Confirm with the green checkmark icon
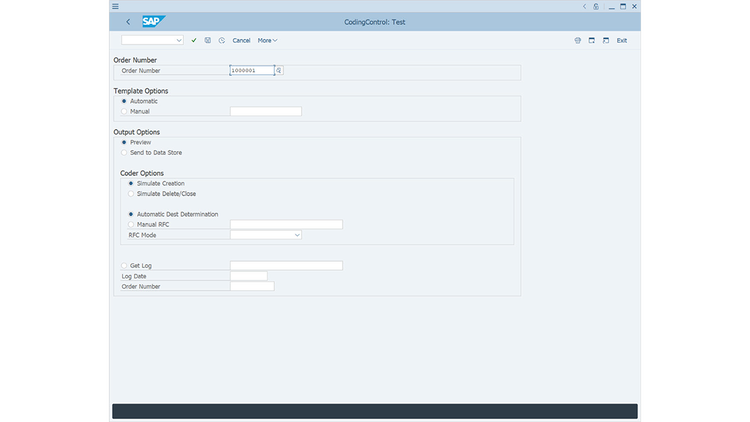 (194, 41)
